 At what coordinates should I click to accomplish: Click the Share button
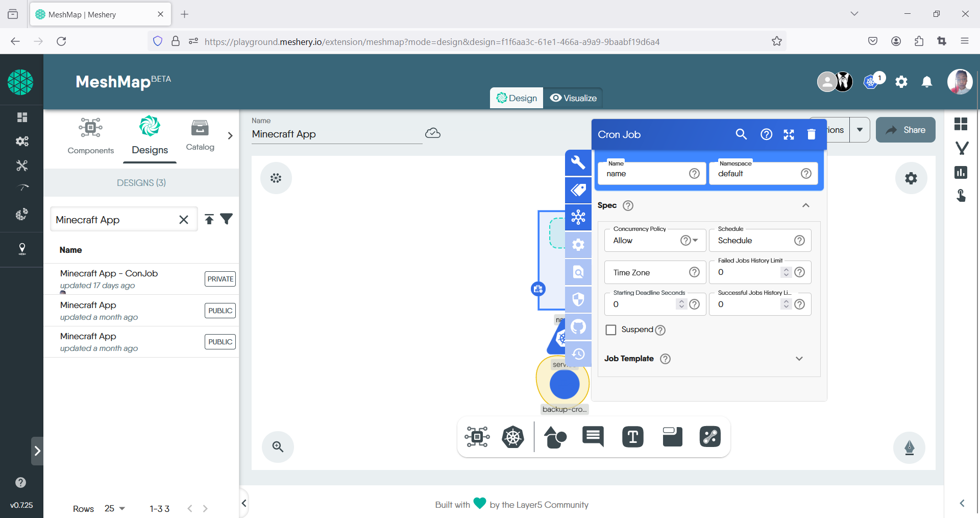(x=905, y=129)
